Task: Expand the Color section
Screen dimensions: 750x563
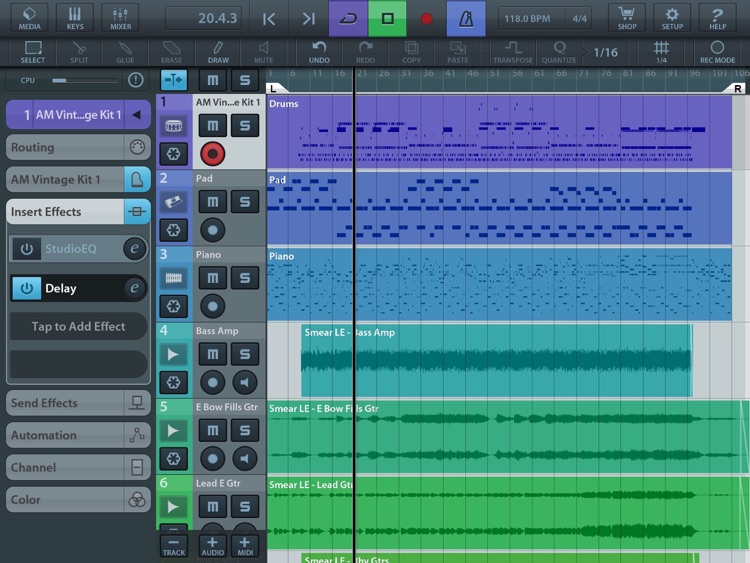Action: click(x=78, y=500)
